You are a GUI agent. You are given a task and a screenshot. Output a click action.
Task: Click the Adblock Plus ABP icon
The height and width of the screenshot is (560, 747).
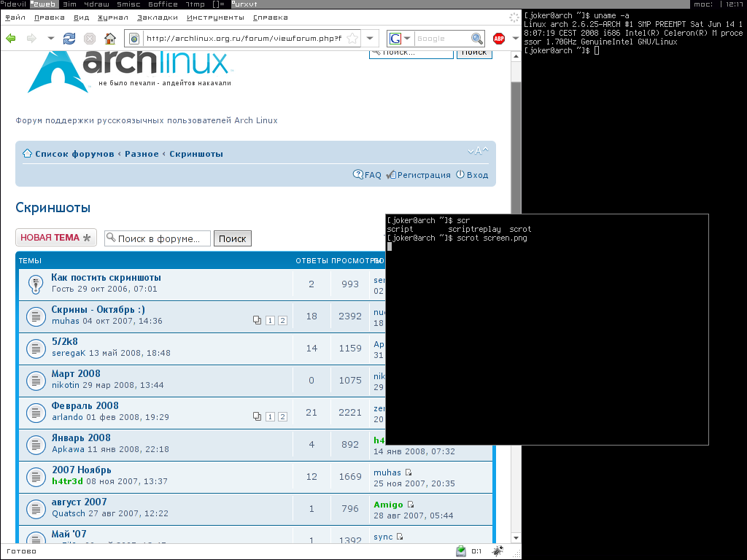(x=499, y=38)
